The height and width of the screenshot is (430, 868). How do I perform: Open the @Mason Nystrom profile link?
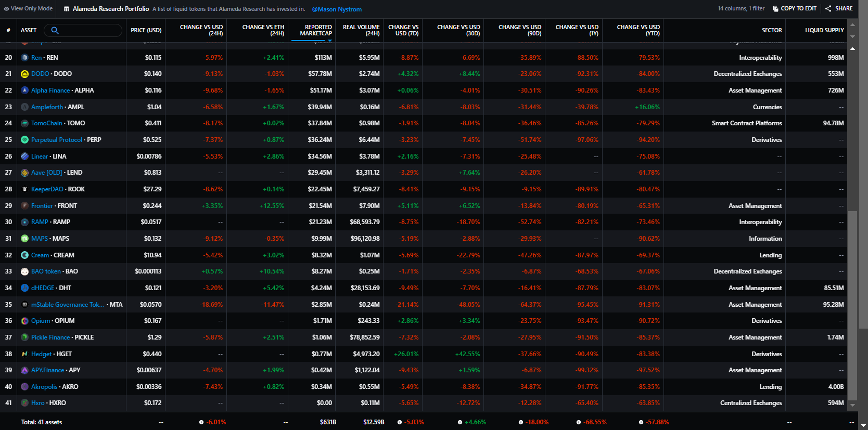337,9
